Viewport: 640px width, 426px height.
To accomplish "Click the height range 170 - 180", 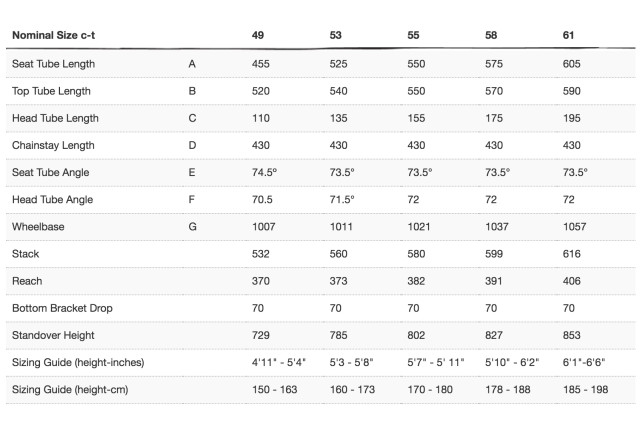I will [430, 390].
